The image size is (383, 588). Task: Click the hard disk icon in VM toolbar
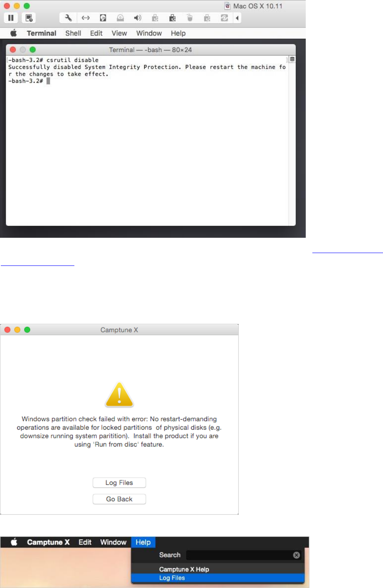[103, 18]
